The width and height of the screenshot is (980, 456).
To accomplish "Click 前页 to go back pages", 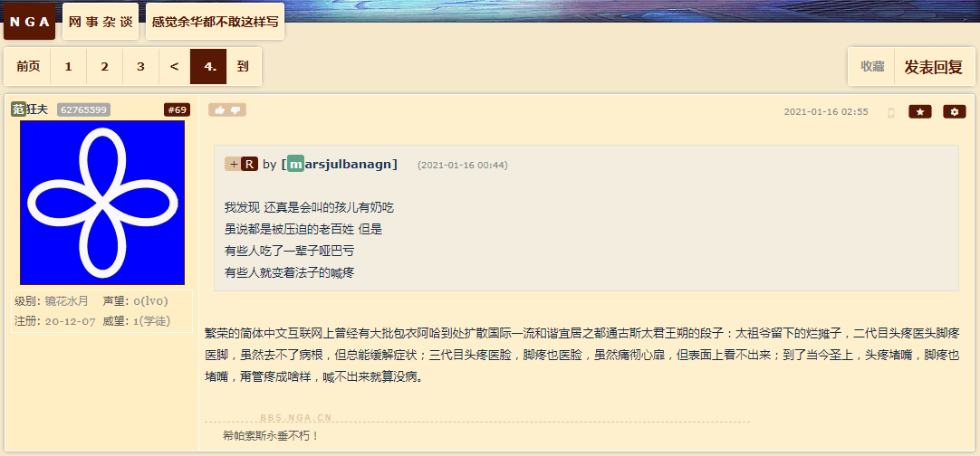I will point(28,66).
